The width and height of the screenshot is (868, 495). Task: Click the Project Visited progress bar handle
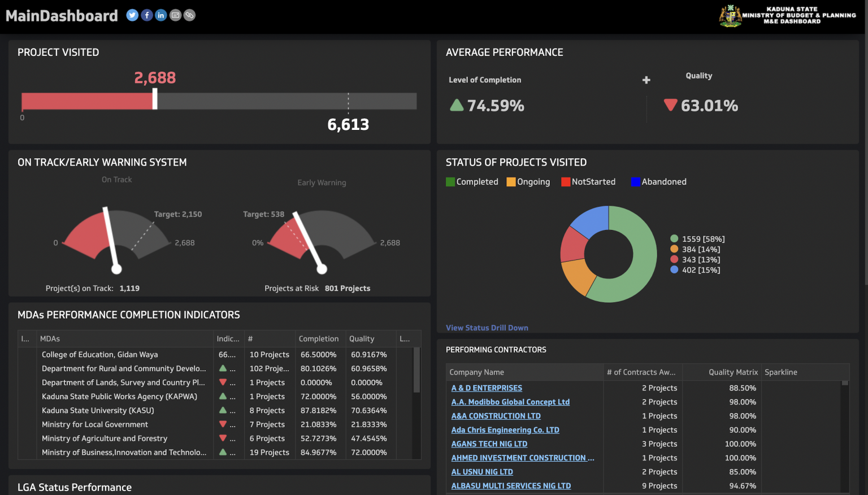click(155, 100)
